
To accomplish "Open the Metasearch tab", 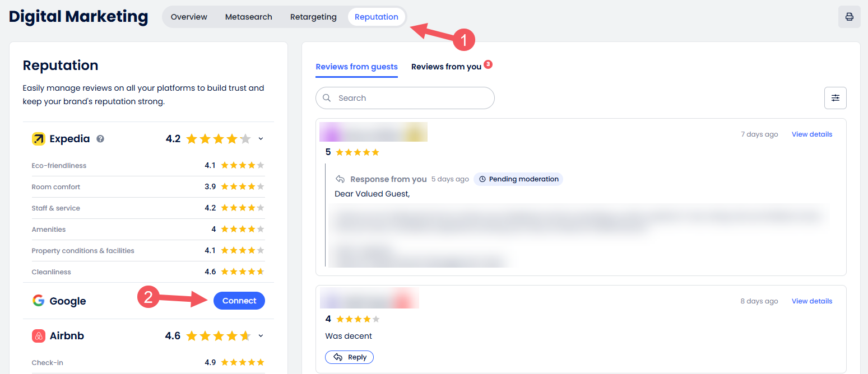I will coord(248,17).
